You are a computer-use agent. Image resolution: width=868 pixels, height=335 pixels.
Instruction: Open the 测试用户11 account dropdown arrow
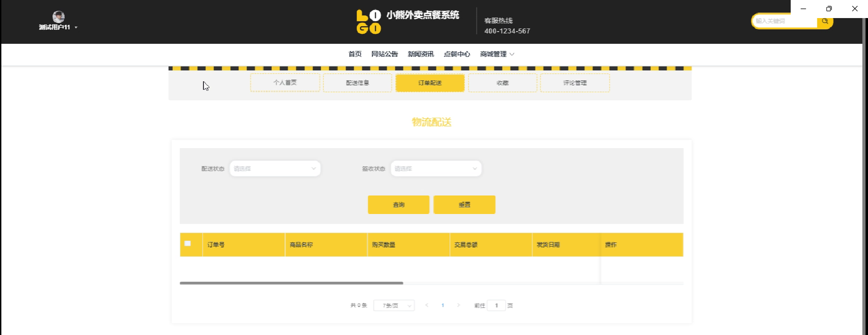click(x=76, y=28)
